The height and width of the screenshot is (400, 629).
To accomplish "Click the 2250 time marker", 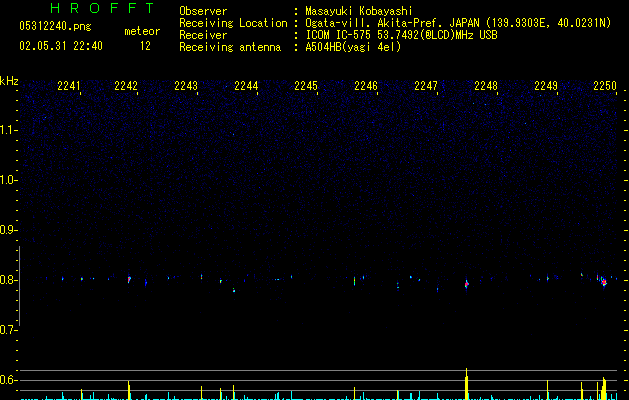I will [605, 86].
